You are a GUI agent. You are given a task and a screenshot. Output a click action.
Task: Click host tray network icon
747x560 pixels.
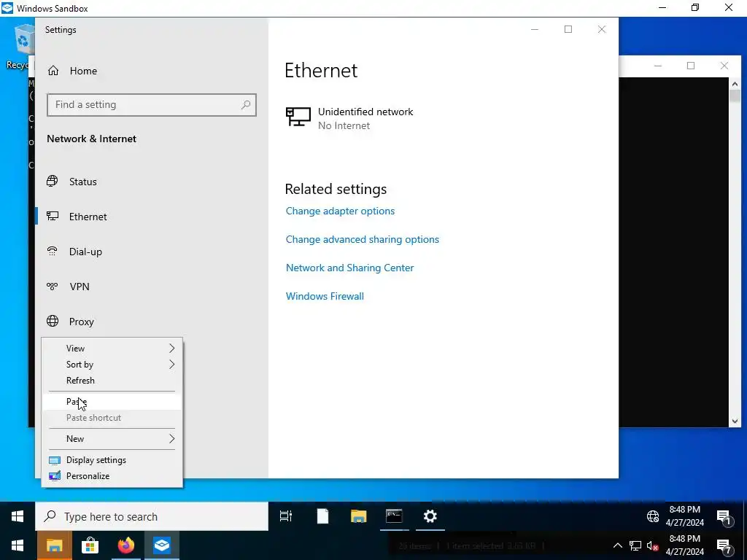tap(635, 545)
